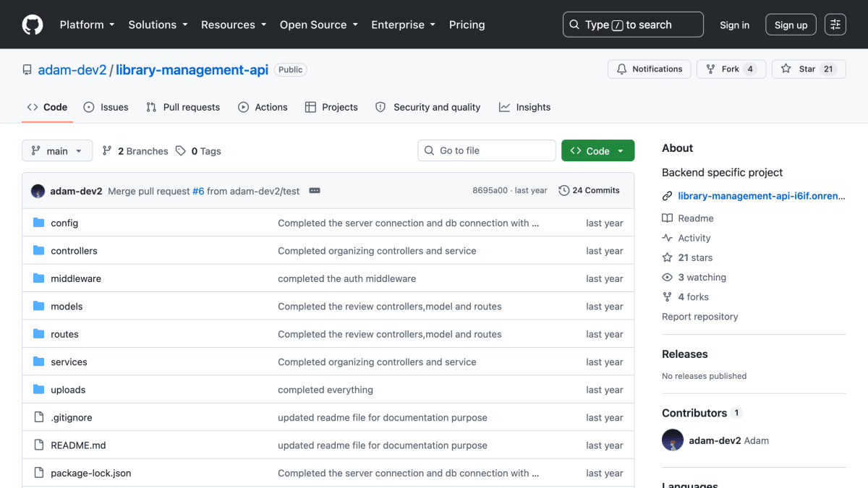
Task: Click adam-dev2 avatar in latest commit row
Action: (x=38, y=191)
